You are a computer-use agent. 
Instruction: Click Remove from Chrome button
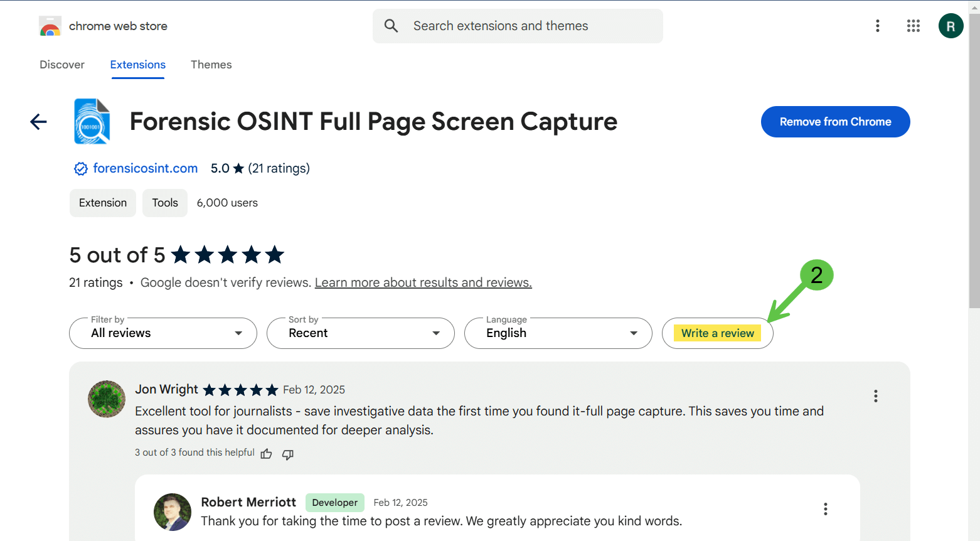(836, 122)
